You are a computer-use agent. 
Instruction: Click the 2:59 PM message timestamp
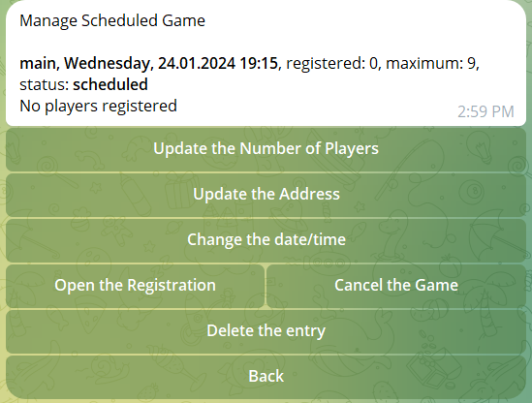click(x=485, y=112)
